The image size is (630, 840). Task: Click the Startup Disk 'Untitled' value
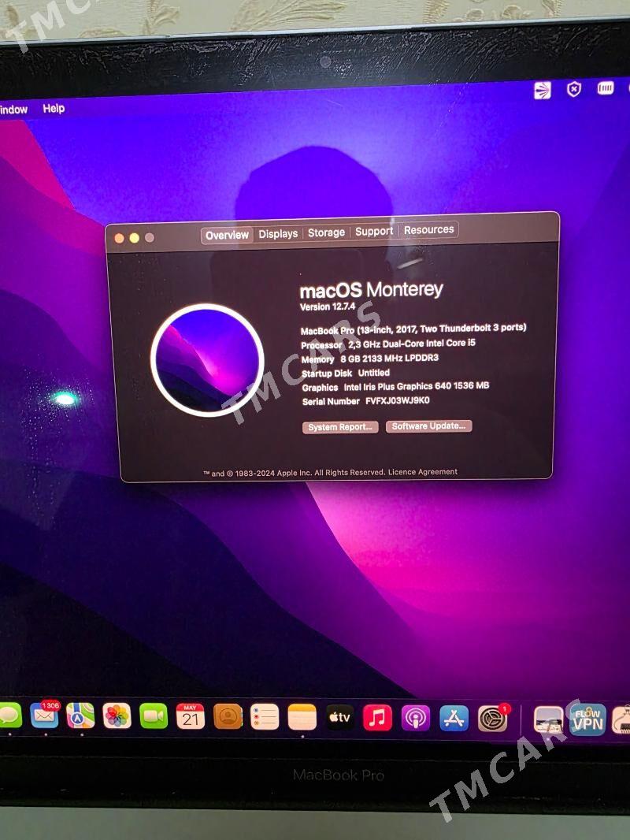(373, 373)
